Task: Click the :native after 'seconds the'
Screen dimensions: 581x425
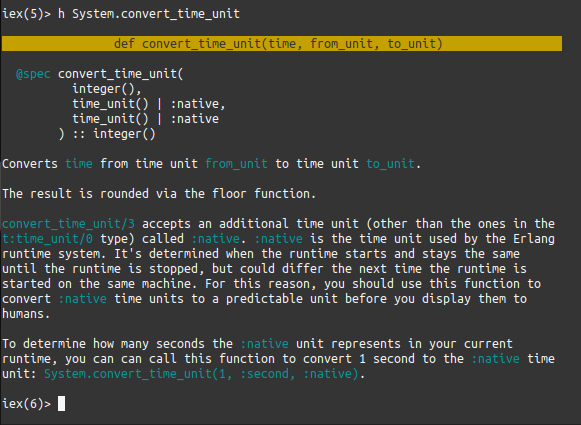Action: point(265,344)
